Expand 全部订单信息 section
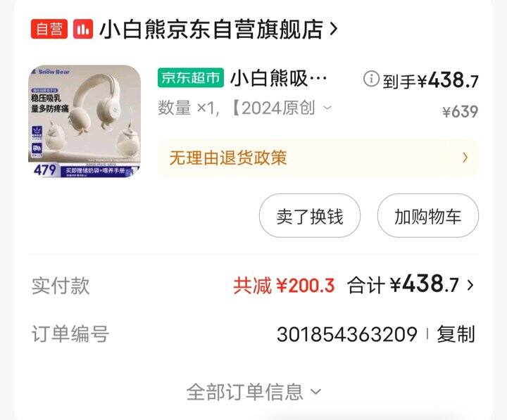 click(254, 393)
